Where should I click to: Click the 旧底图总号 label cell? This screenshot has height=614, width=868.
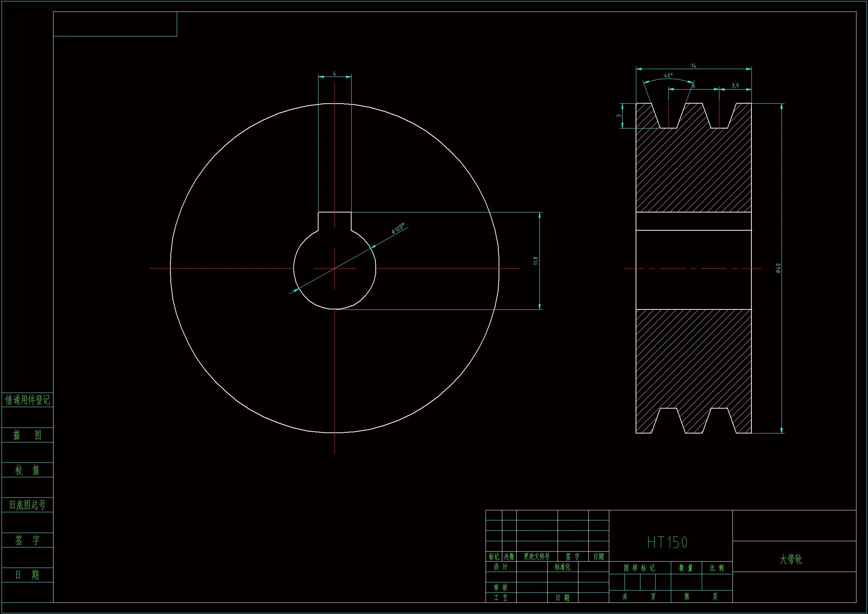click(x=27, y=505)
